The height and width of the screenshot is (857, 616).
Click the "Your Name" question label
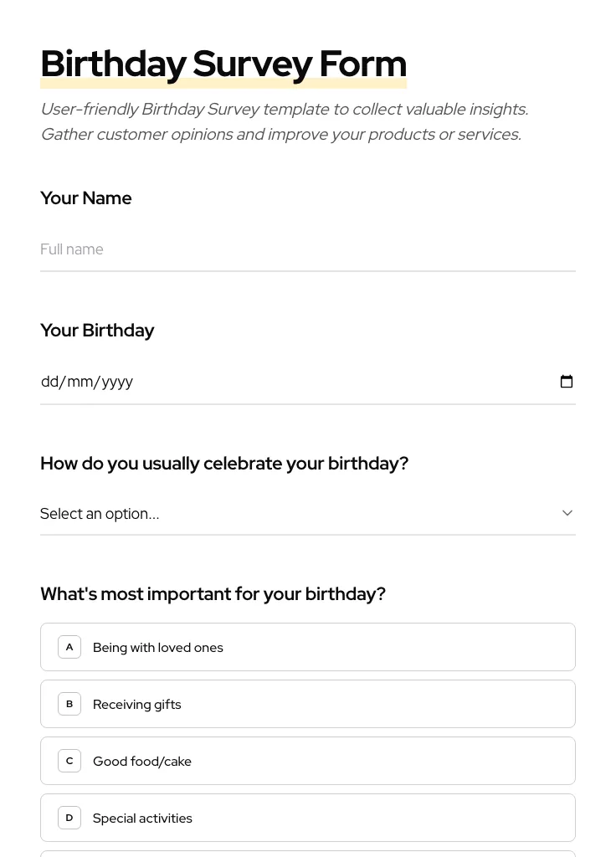coord(85,198)
